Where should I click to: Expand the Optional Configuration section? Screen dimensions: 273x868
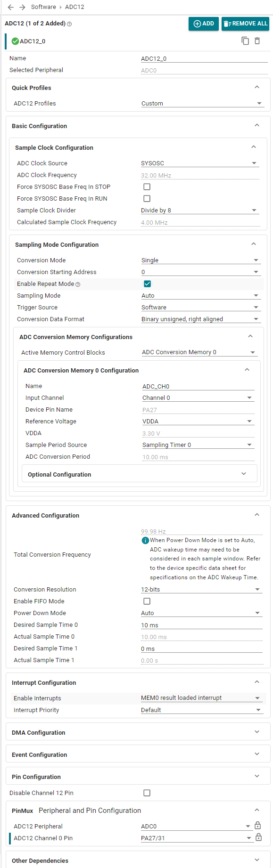[x=140, y=474]
